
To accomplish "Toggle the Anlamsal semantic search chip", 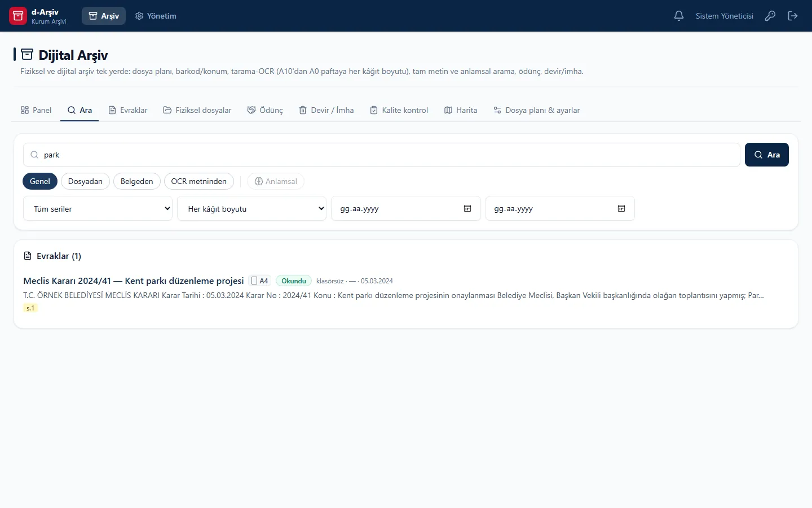I will pyautogui.click(x=276, y=181).
